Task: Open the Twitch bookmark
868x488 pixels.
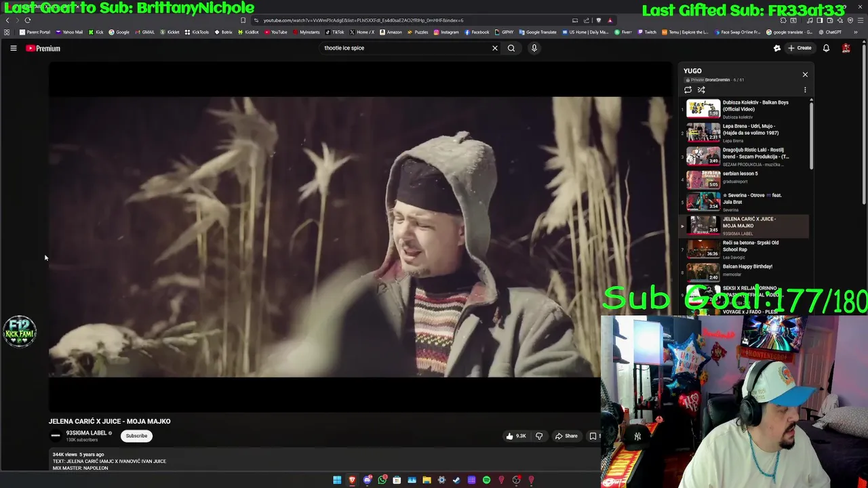Action: point(646,32)
